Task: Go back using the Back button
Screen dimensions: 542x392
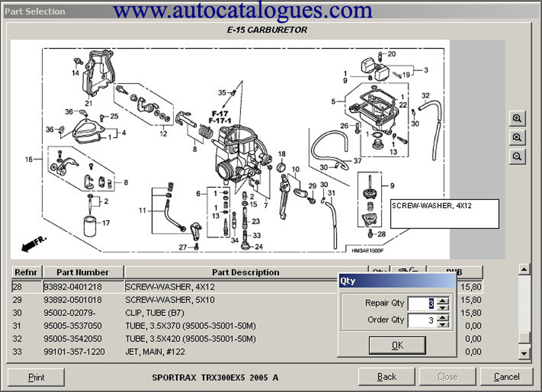Action: point(386,377)
